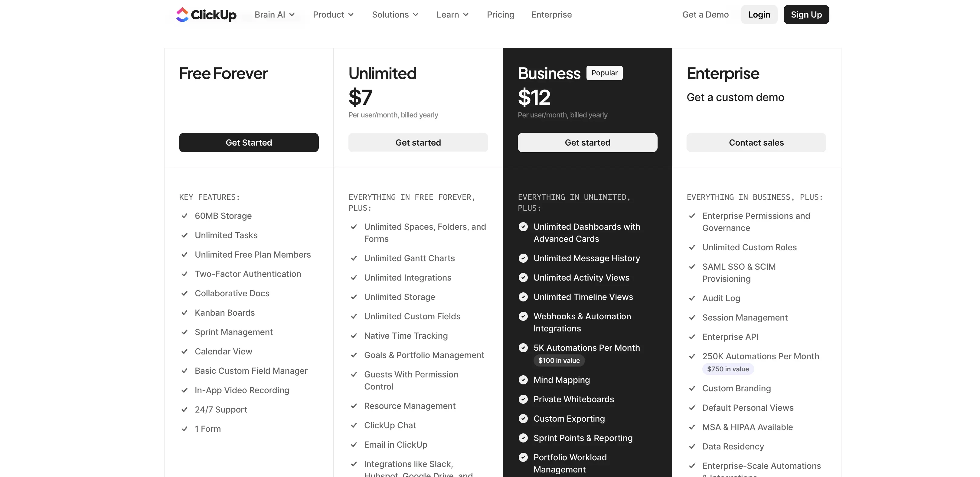Open the Product dropdown

pos(333,15)
